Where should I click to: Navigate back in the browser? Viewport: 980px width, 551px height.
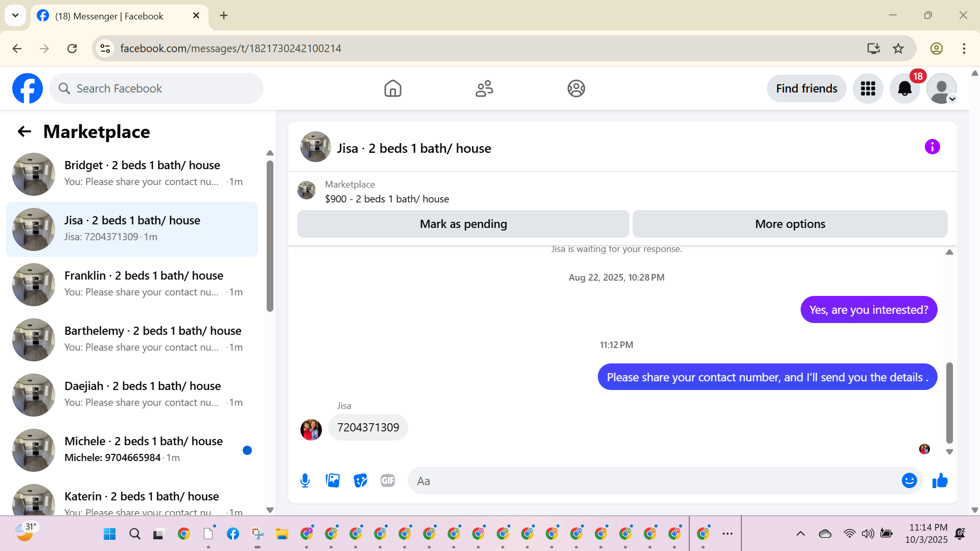point(17,49)
